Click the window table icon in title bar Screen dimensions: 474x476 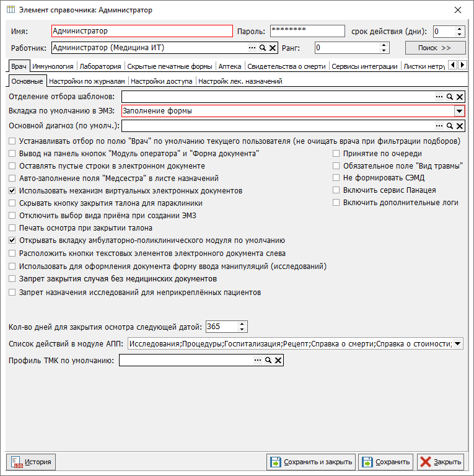click(11, 10)
